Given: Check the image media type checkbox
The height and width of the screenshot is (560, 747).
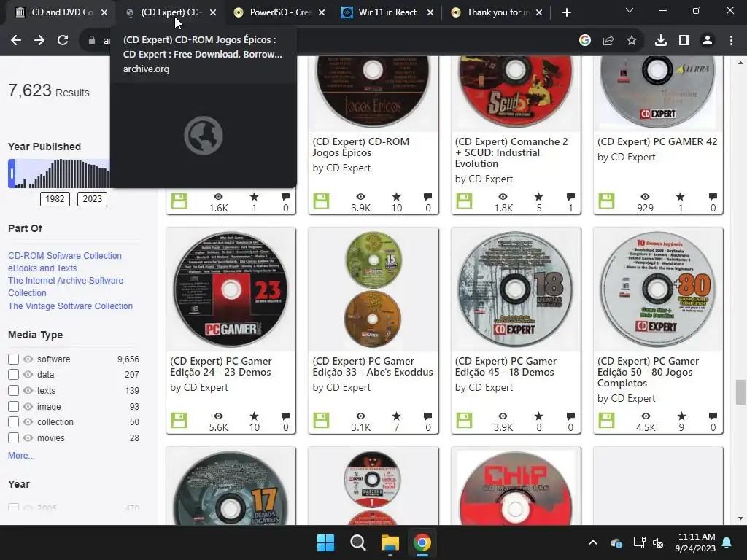Looking at the screenshot, I should (13, 406).
